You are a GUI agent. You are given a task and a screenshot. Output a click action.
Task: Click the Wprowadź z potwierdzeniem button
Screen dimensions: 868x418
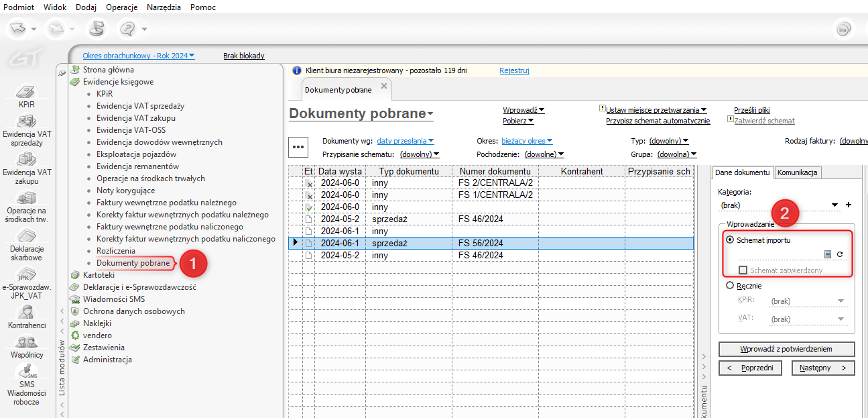click(x=786, y=349)
